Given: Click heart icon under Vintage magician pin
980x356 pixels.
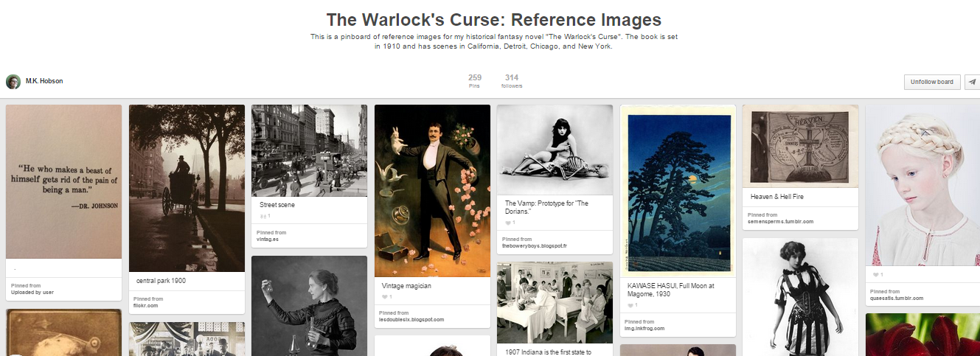Looking at the screenshot, I should (386, 297).
